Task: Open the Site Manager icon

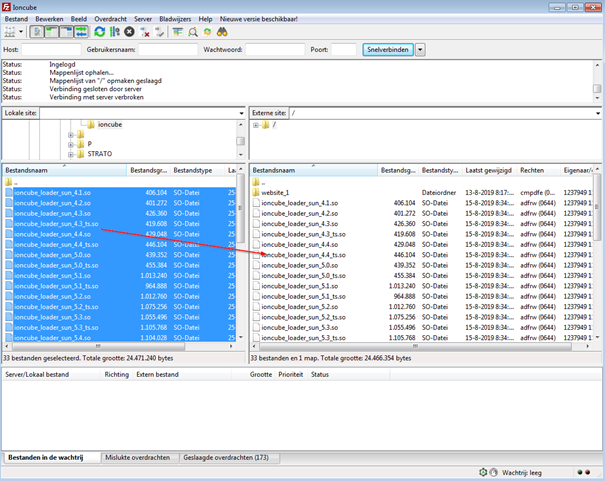Action: tap(9, 32)
